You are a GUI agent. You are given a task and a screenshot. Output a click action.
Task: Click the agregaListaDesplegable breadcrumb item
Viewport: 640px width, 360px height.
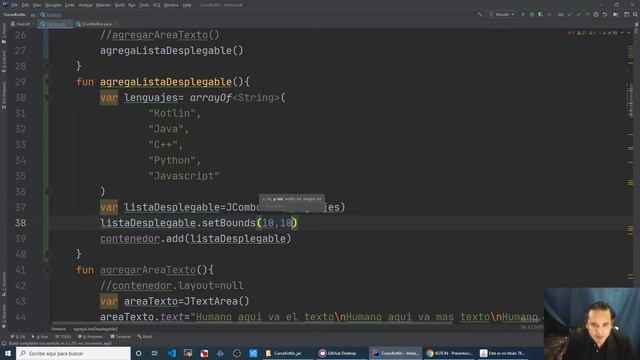click(96, 329)
